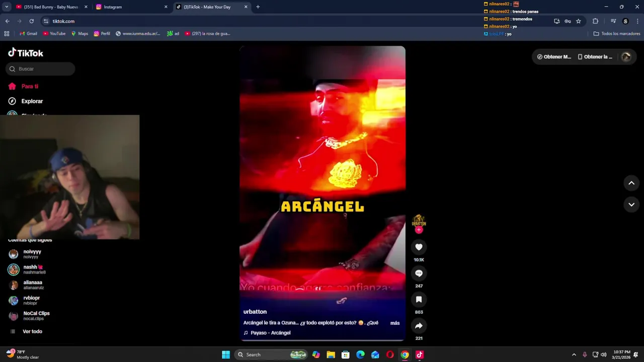Screen dimensions: 644x362
Task: Open the weather widget showing 78°F
Action: [x=23, y=354]
